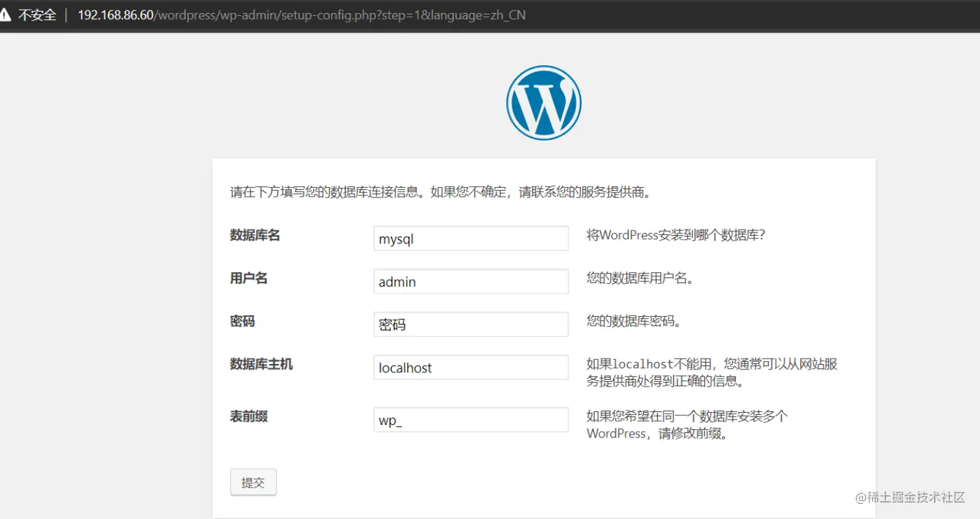
Task: Focus the table prefix field with wp_
Action: (x=471, y=420)
